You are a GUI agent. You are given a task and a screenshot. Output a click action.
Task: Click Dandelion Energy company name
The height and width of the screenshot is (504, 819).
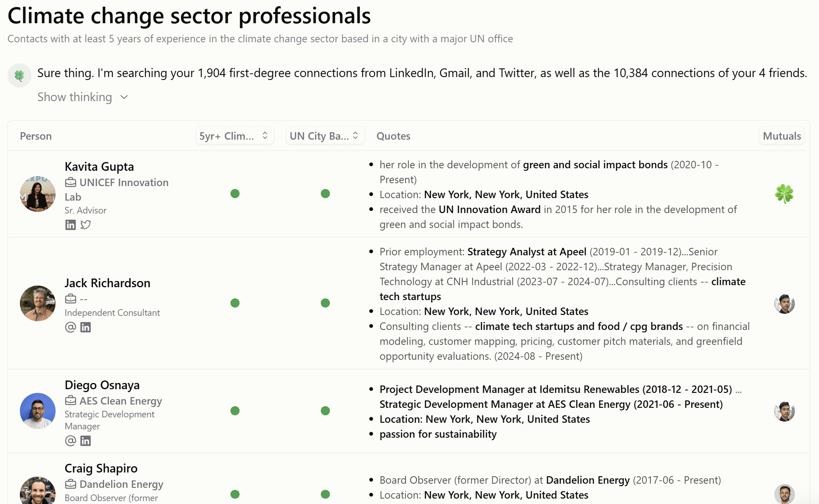coord(121,485)
